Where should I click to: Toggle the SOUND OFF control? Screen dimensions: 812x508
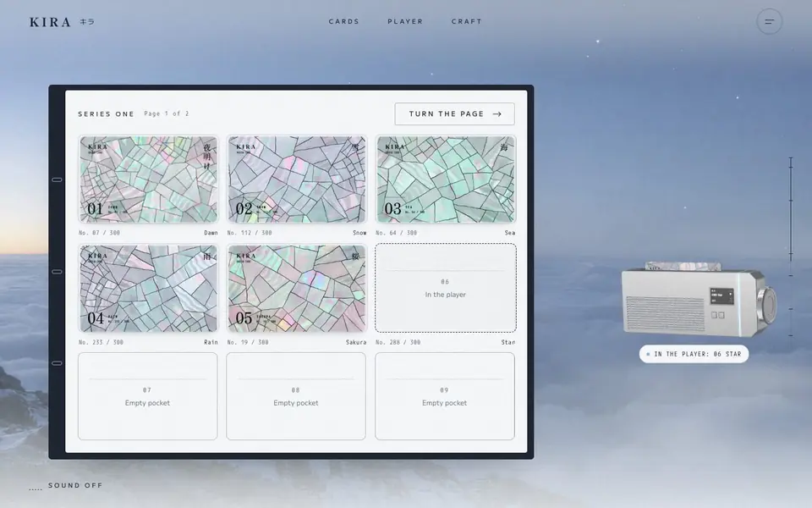coord(66,486)
